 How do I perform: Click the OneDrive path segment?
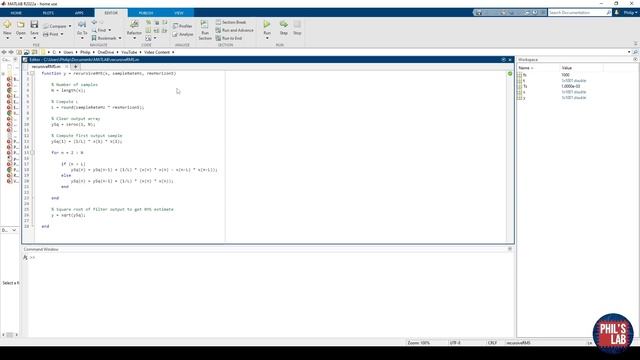(106, 52)
